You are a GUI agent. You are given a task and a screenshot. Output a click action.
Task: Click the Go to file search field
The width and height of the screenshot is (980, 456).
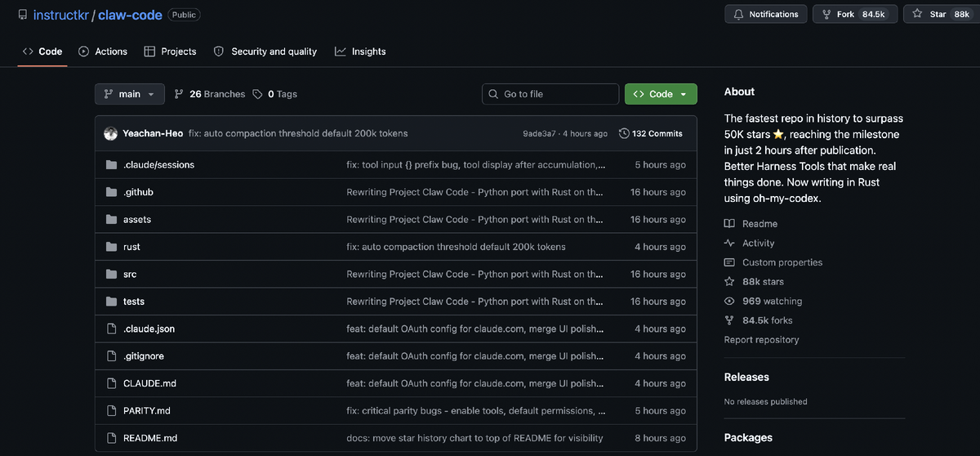click(x=550, y=94)
